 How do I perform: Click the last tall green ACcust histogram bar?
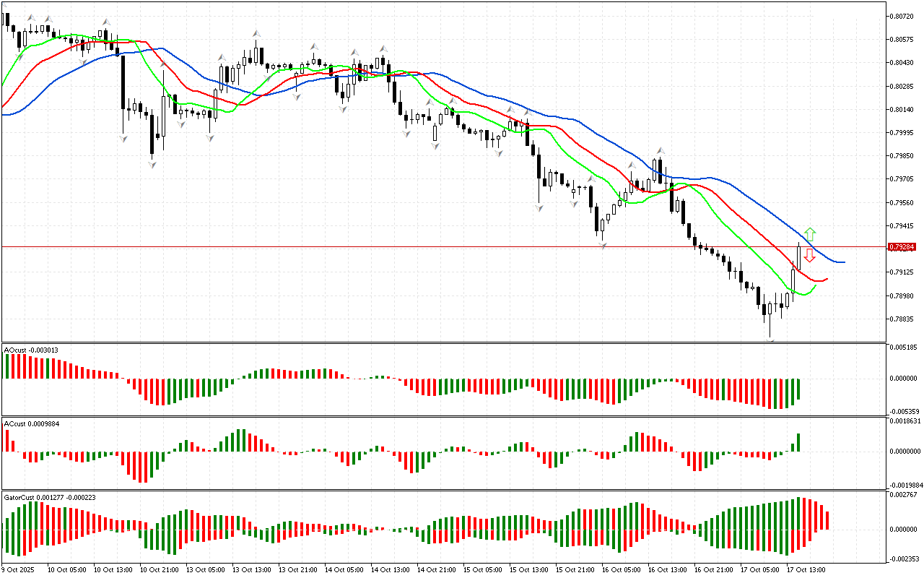point(799,442)
